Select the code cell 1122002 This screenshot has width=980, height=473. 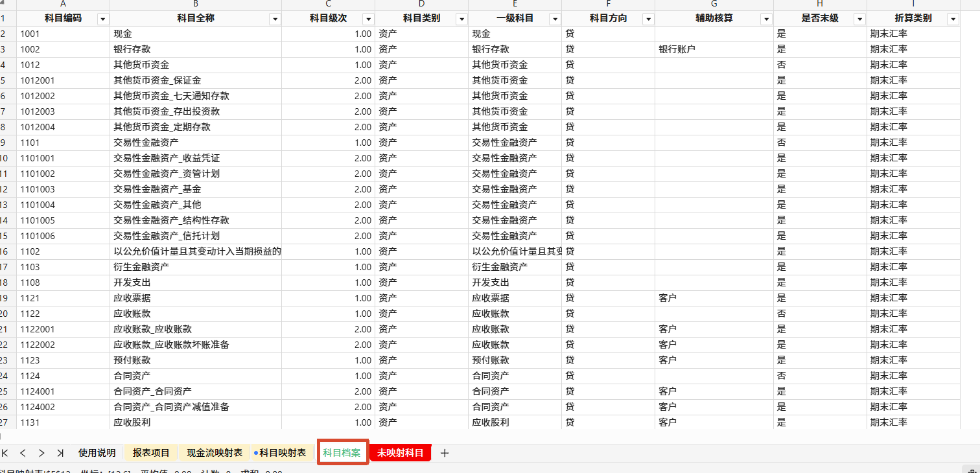[x=63, y=345]
